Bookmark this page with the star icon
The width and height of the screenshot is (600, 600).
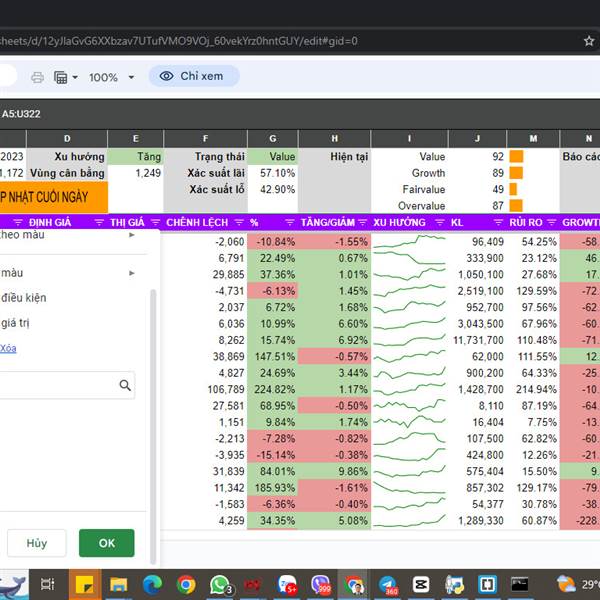click(x=589, y=41)
